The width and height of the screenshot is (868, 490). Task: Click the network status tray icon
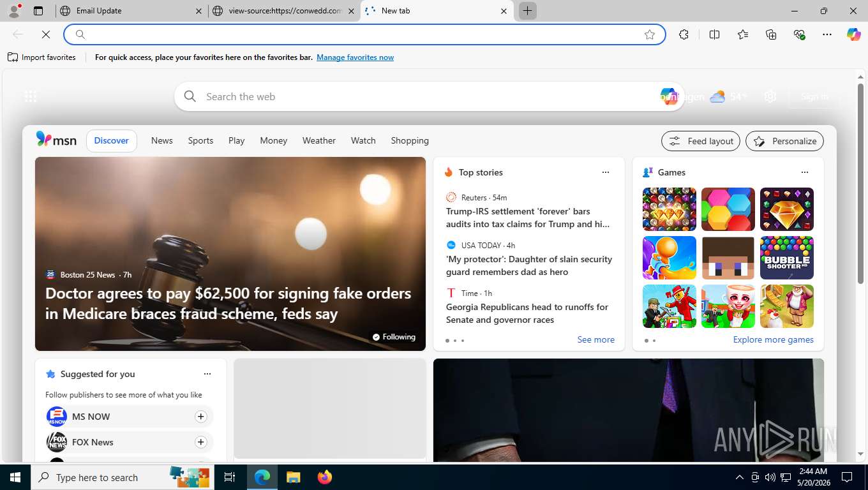pos(786,477)
